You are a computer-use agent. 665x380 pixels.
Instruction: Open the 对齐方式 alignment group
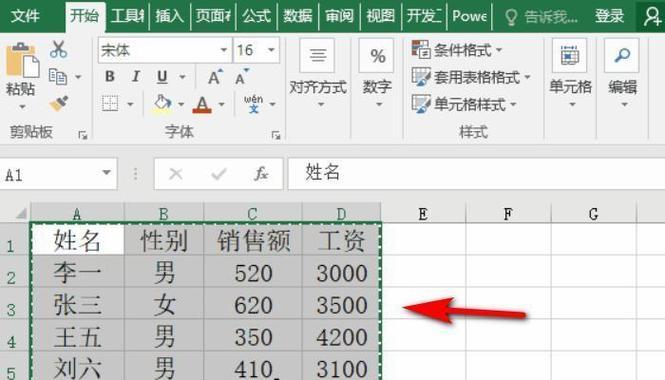[318, 72]
